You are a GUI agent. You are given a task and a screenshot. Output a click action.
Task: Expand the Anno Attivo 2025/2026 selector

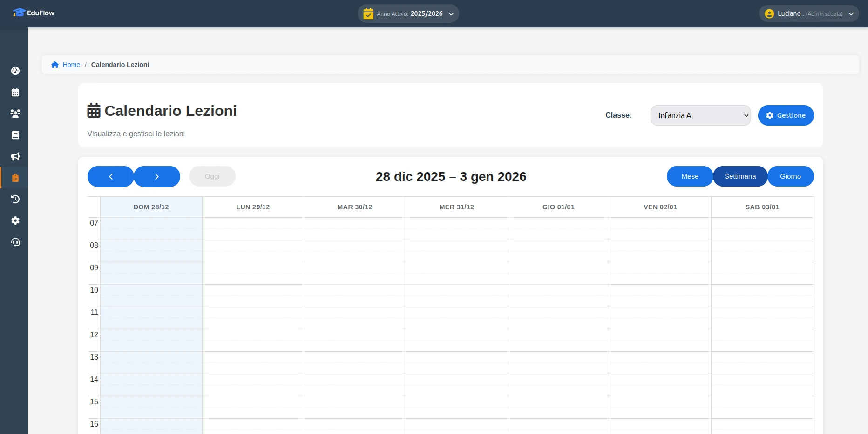[408, 13]
